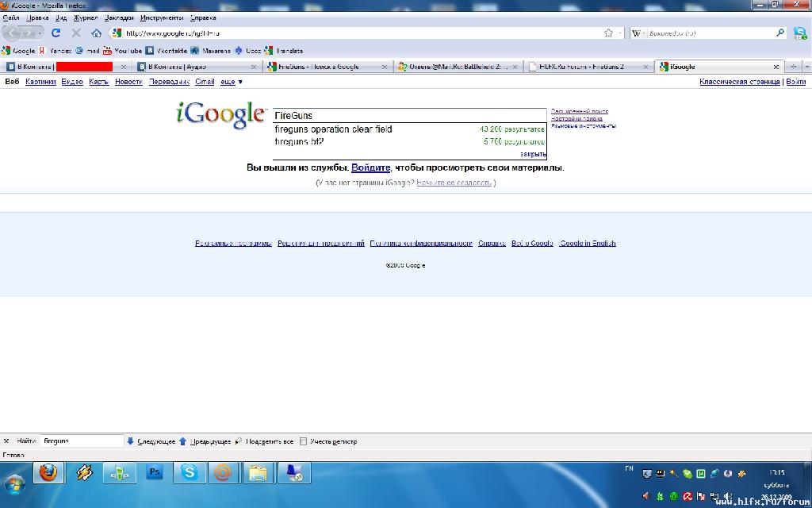Click the Firefox icon in taskbar
The image size is (812, 508).
[x=48, y=473]
